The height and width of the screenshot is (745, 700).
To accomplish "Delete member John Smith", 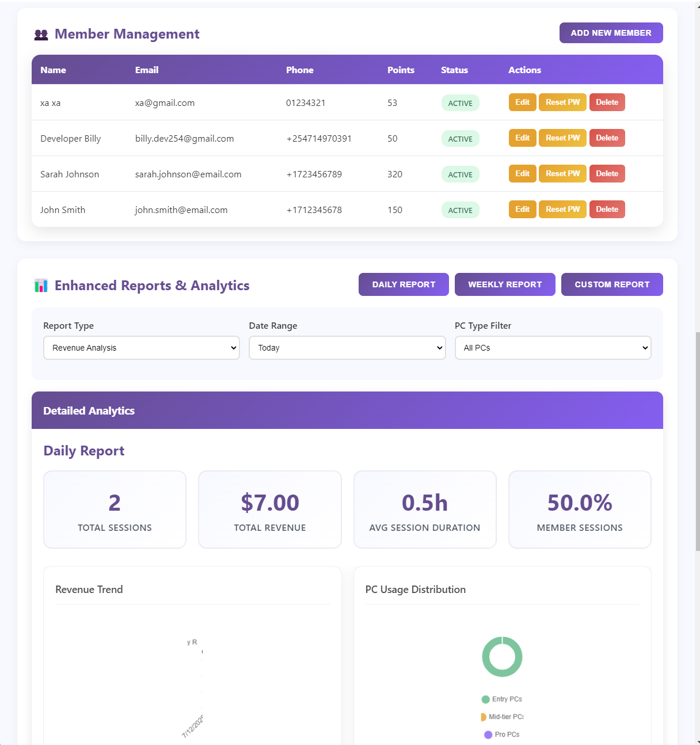I will [607, 209].
